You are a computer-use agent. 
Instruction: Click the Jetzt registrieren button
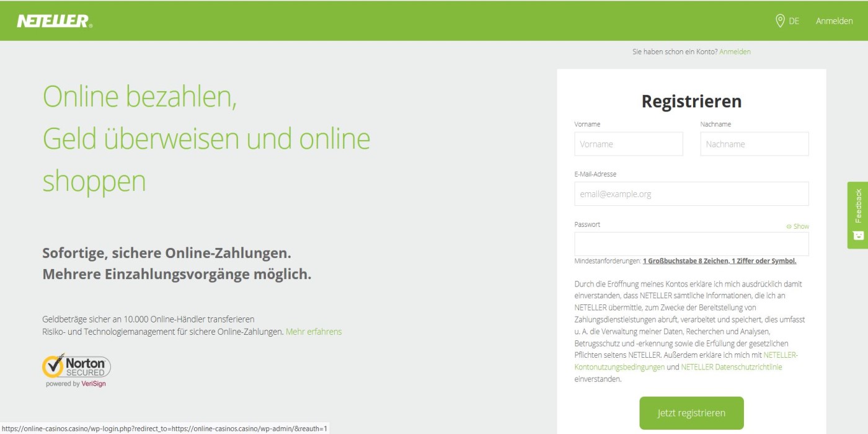pyautogui.click(x=691, y=413)
